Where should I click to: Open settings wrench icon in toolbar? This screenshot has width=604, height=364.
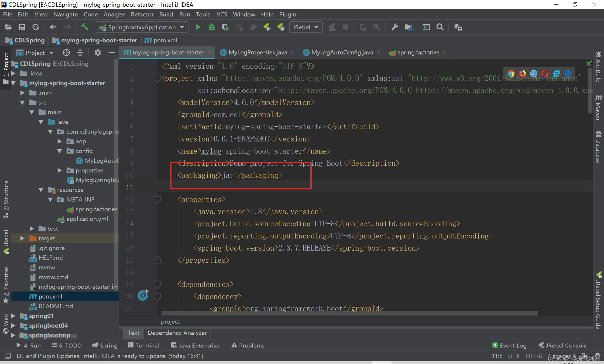coord(395,27)
